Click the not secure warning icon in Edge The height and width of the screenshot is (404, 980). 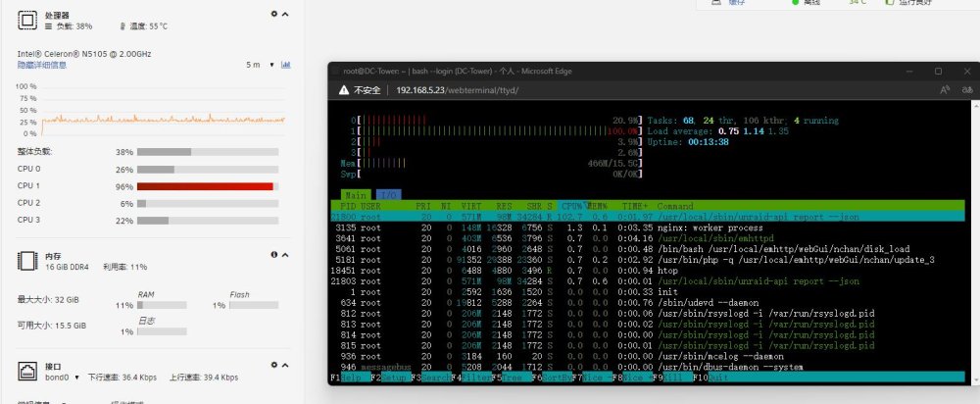(344, 90)
